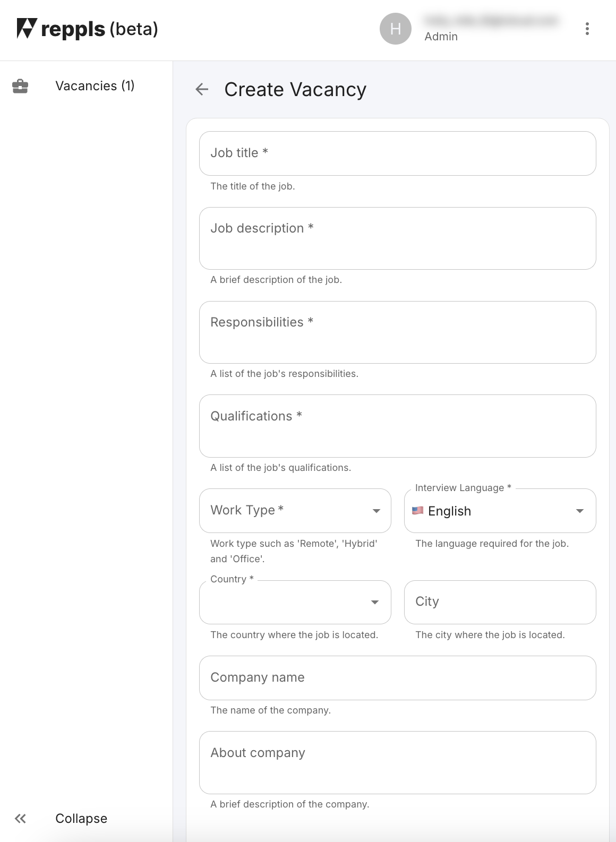Click the Collapse sidebar button
The width and height of the screenshot is (616, 842).
pyautogui.click(x=81, y=818)
